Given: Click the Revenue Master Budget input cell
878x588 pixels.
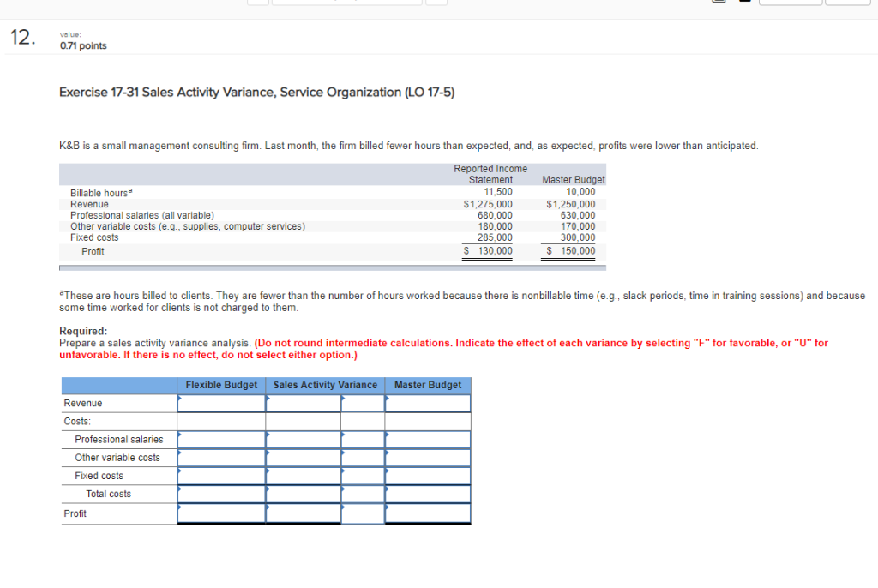Looking at the screenshot, I should coord(427,403).
